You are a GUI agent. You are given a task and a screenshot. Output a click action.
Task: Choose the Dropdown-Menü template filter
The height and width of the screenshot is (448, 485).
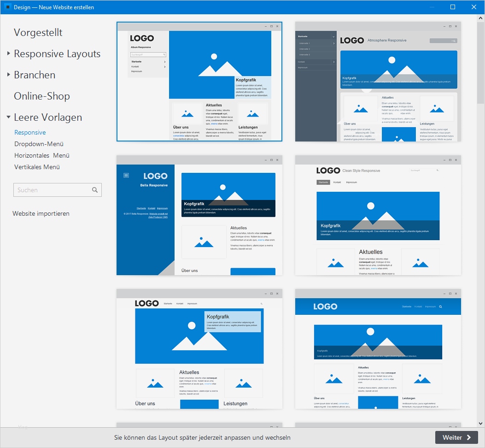(39, 144)
